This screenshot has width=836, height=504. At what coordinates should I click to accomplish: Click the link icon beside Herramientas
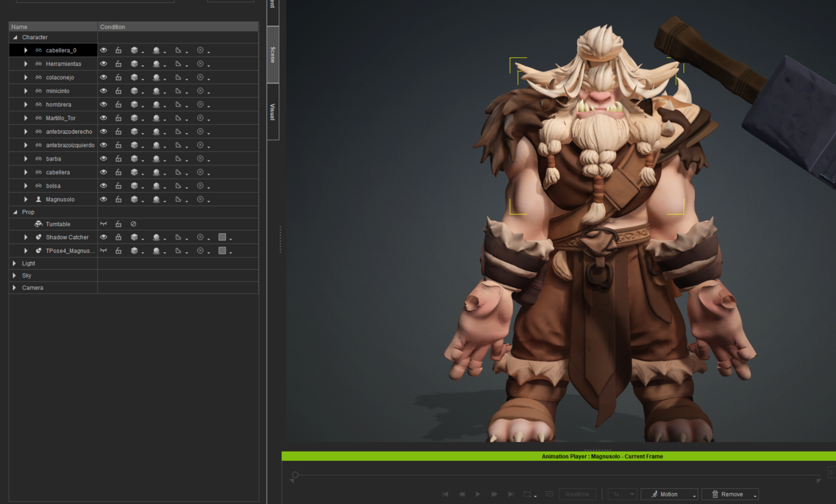click(39, 64)
